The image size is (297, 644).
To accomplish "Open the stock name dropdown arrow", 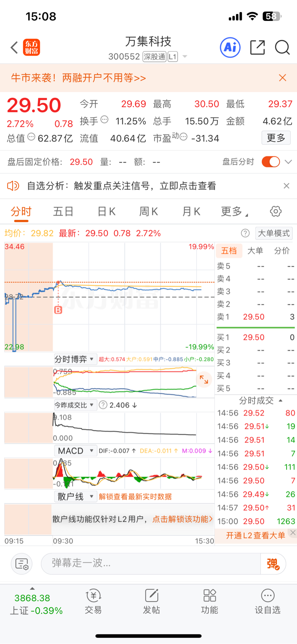I will [x=184, y=57].
